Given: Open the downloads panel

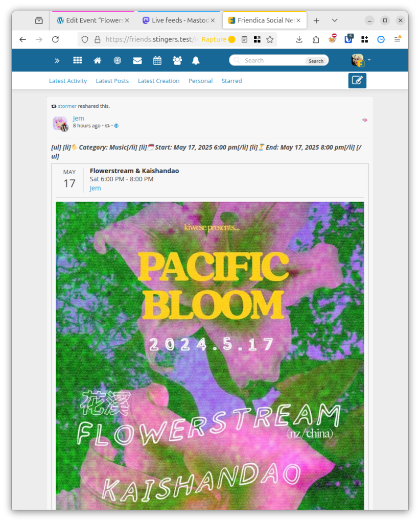Looking at the screenshot, I should coord(299,40).
